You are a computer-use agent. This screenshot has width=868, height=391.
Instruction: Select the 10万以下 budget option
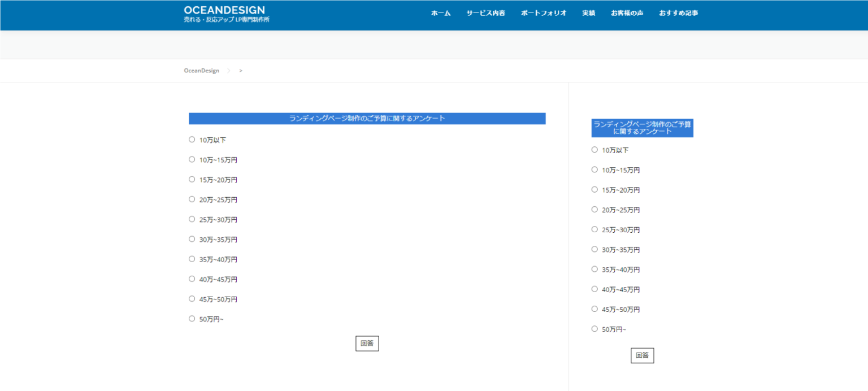coord(192,139)
